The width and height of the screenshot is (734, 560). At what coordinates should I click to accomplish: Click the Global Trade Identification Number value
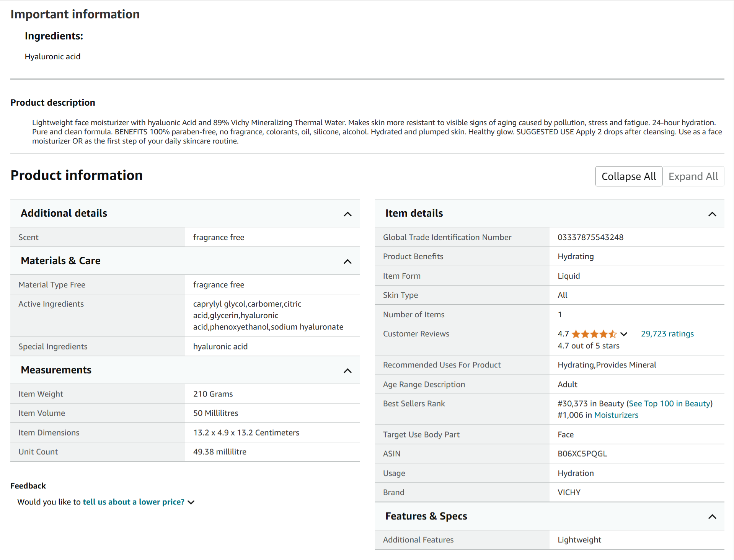click(590, 237)
